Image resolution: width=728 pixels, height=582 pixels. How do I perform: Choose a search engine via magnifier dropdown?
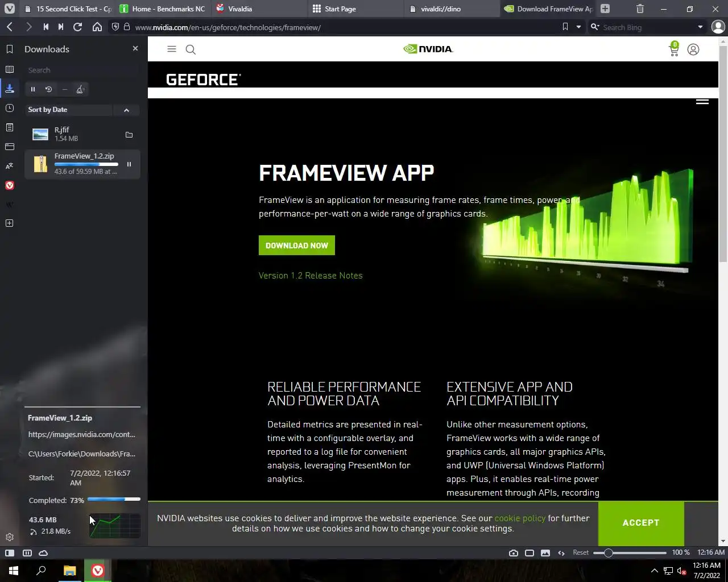(595, 27)
